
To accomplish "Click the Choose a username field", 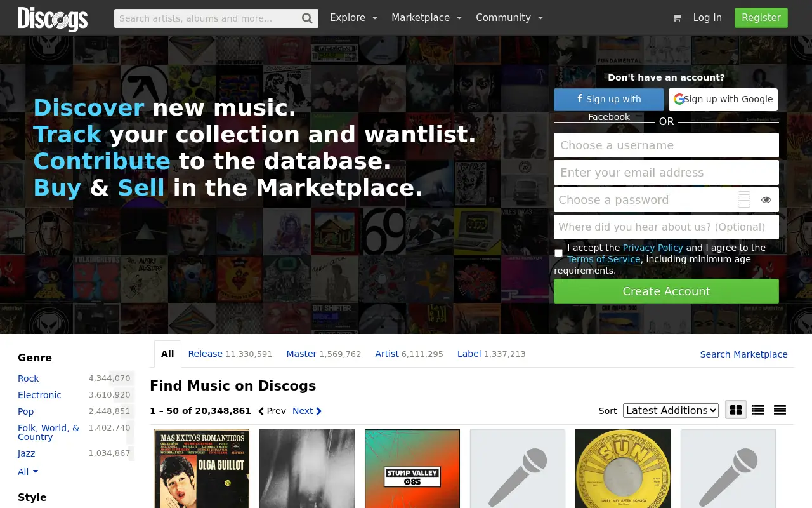I will (666, 145).
